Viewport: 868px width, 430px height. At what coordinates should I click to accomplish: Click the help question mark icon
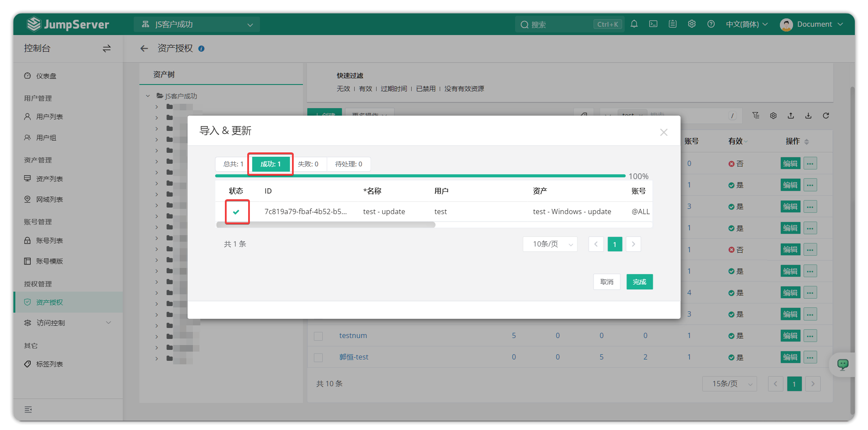pyautogui.click(x=711, y=24)
